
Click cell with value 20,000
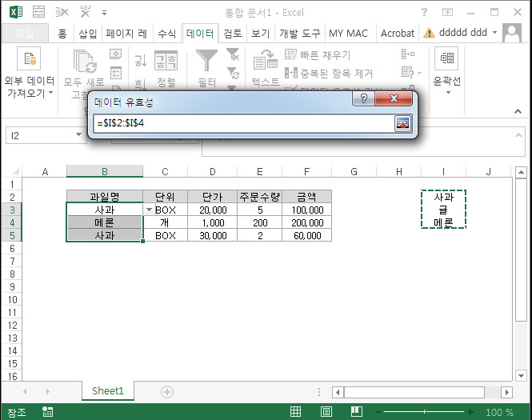[213, 210]
